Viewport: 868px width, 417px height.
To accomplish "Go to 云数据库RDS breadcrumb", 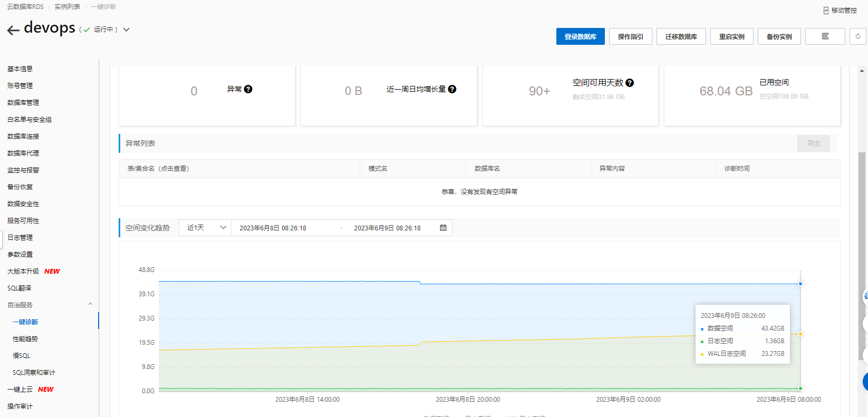I will pos(25,7).
